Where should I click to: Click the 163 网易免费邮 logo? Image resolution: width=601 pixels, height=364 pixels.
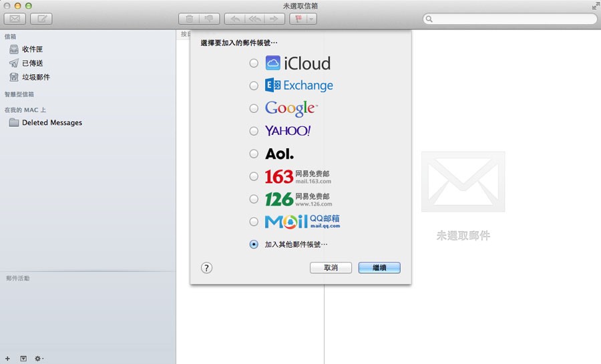[x=298, y=176]
